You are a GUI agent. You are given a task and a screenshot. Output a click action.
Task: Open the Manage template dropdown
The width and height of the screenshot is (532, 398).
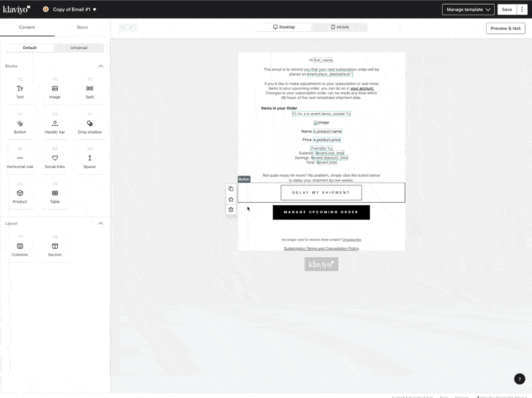tap(467, 10)
